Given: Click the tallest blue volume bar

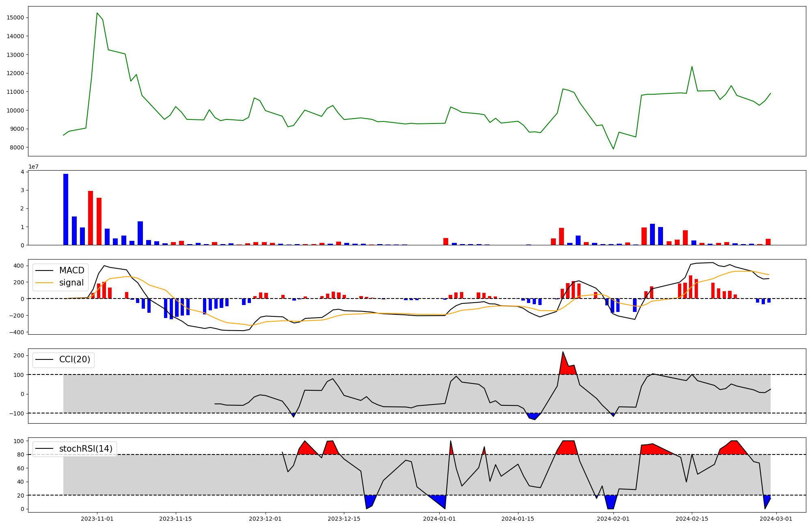Looking at the screenshot, I should (x=66, y=209).
